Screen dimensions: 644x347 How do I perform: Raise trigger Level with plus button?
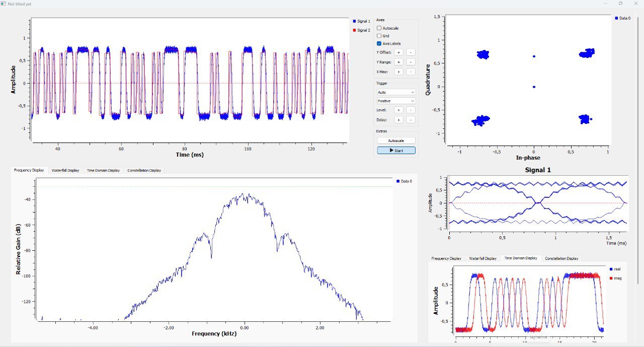tap(398, 110)
